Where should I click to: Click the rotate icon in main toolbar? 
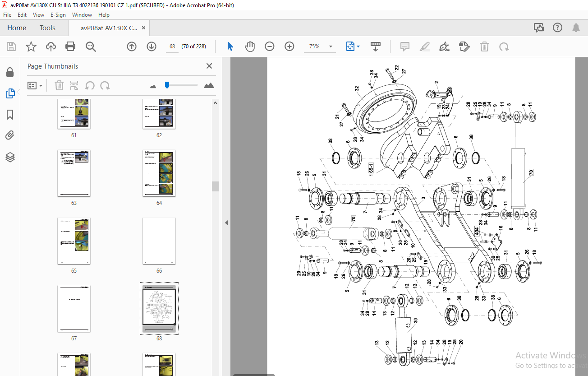(x=504, y=46)
